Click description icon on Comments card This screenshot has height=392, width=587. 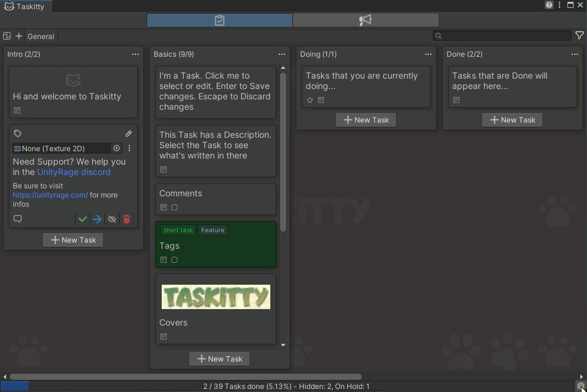[163, 207]
